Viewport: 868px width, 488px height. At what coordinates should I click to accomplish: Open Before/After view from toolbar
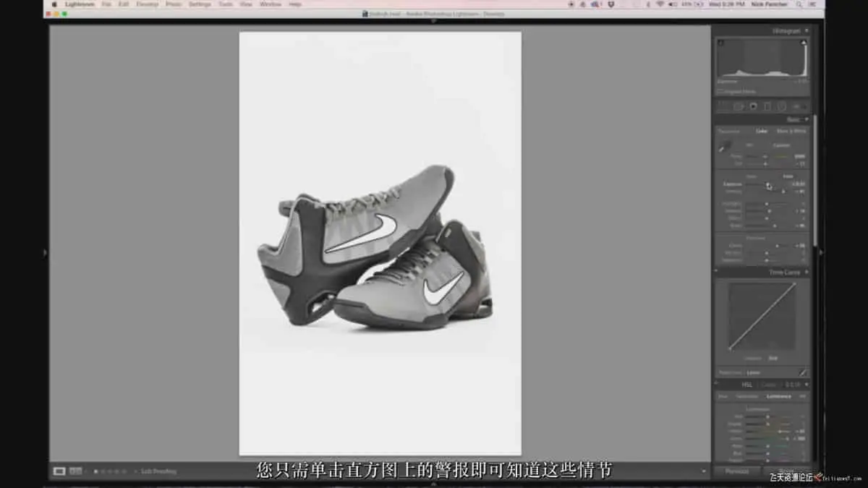75,471
